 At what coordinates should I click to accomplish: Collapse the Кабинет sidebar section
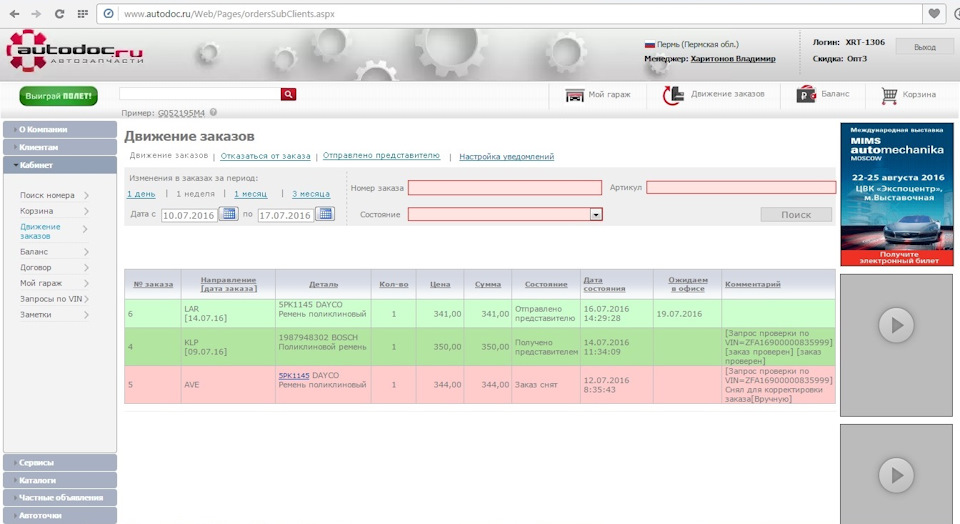tap(60, 165)
